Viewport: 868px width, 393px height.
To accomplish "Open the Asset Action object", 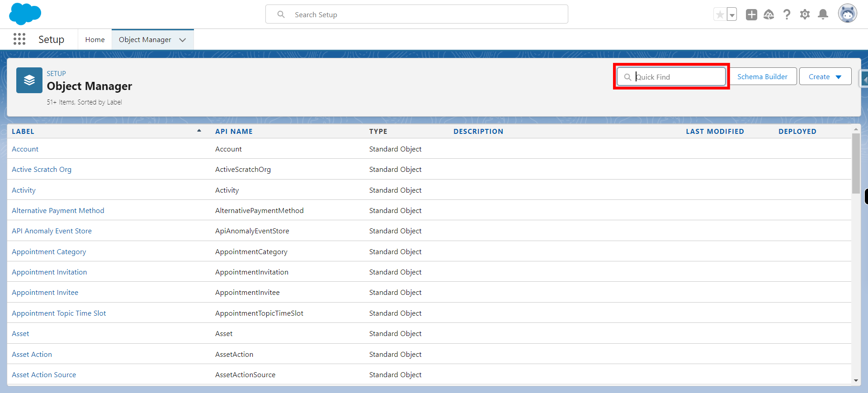I will pos(32,355).
